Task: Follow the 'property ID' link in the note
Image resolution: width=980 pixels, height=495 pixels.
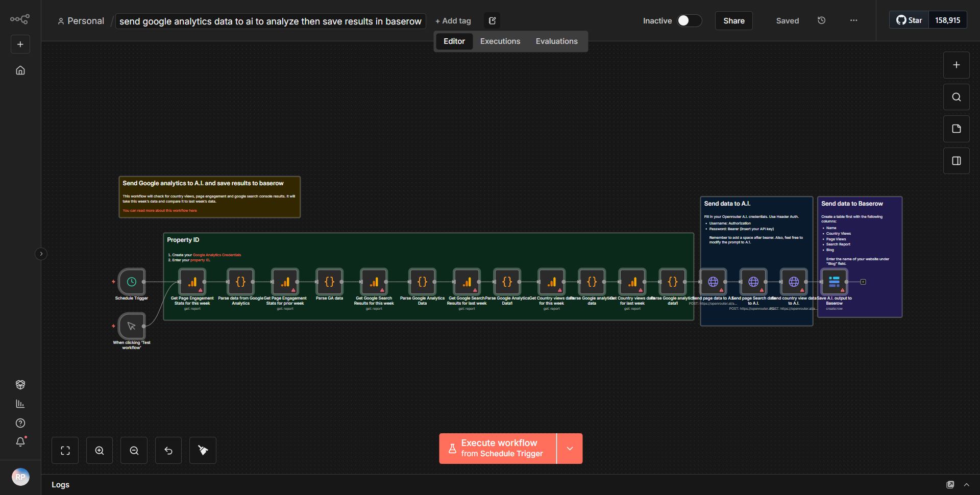Action: pyautogui.click(x=200, y=260)
